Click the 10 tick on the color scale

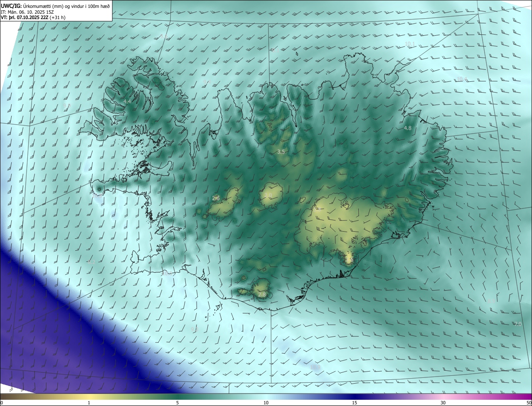pyautogui.click(x=266, y=403)
